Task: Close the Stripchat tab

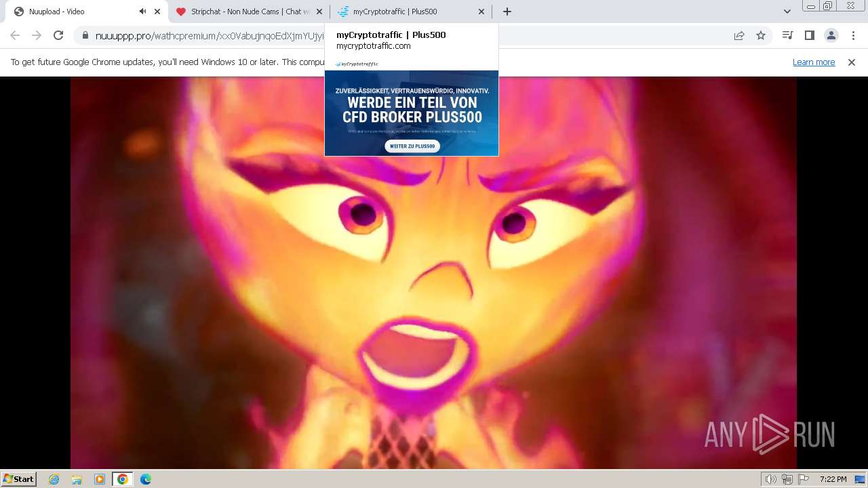Action: click(319, 12)
